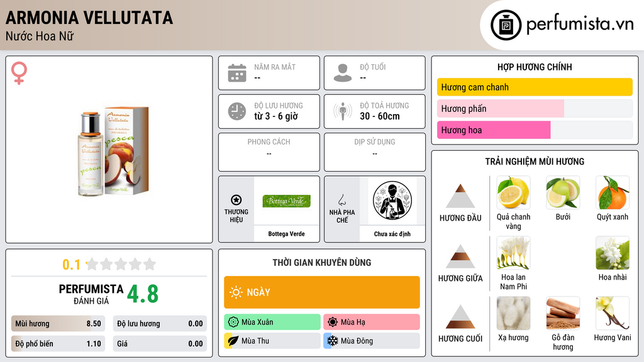Select the Mùa Thu season bar
The height and width of the screenshot is (362, 644).
(x=272, y=341)
